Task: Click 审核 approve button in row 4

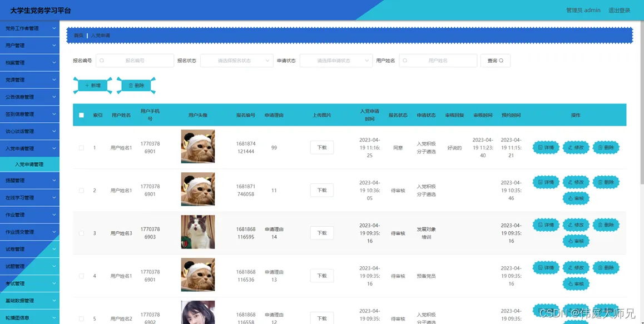Action: 576,284
